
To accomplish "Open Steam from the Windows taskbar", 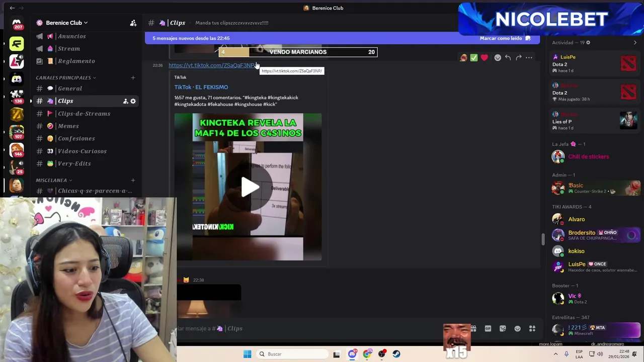I will click(396, 354).
